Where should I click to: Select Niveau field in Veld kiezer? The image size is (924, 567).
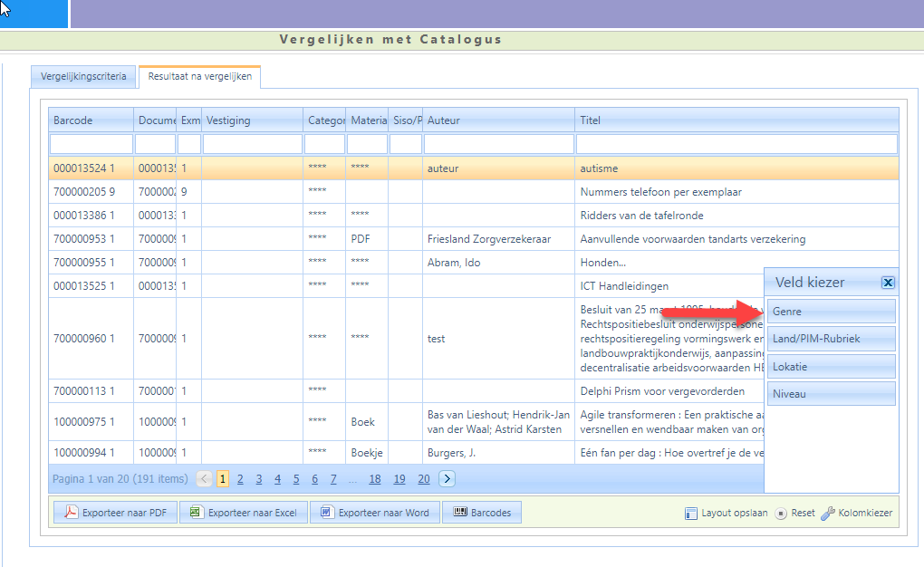pyautogui.click(x=831, y=394)
